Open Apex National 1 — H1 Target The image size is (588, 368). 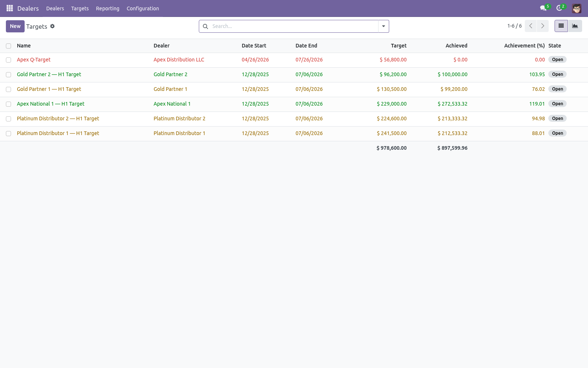pyautogui.click(x=51, y=104)
